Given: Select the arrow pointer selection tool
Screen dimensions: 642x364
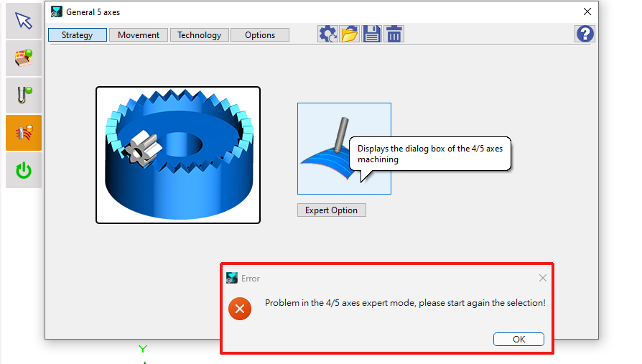Looking at the screenshot, I should (x=24, y=21).
